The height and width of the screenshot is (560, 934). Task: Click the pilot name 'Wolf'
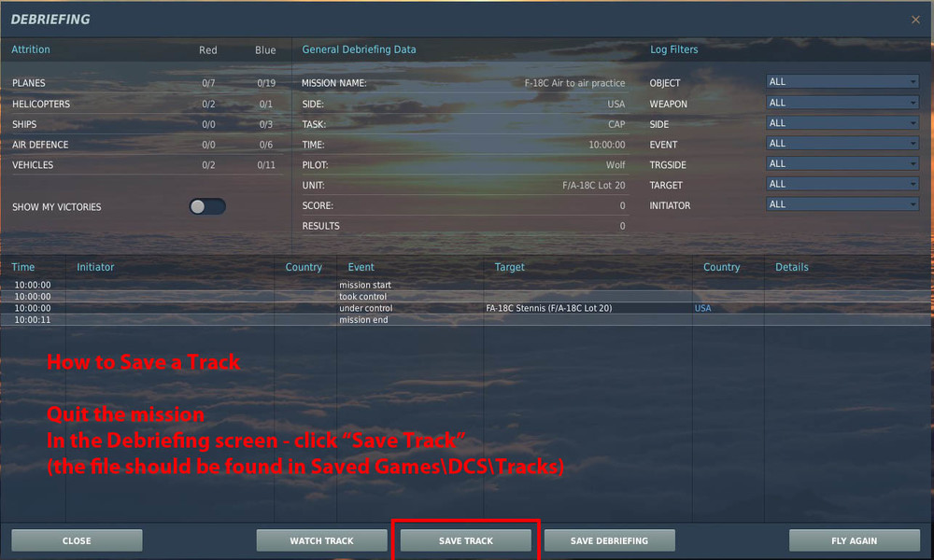616,165
